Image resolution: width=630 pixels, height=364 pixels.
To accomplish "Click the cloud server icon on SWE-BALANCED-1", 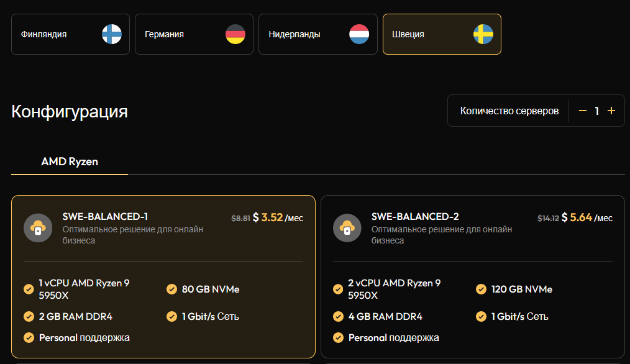I will point(38,228).
